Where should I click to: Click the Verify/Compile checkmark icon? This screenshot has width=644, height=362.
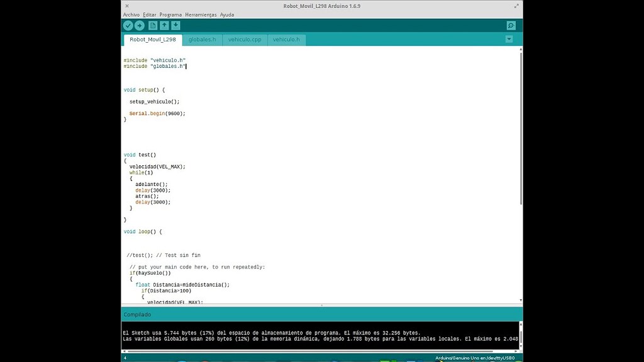pos(128,25)
